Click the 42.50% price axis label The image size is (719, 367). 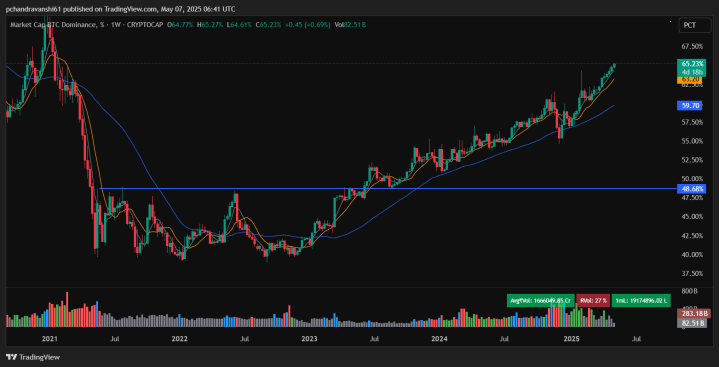click(x=692, y=235)
